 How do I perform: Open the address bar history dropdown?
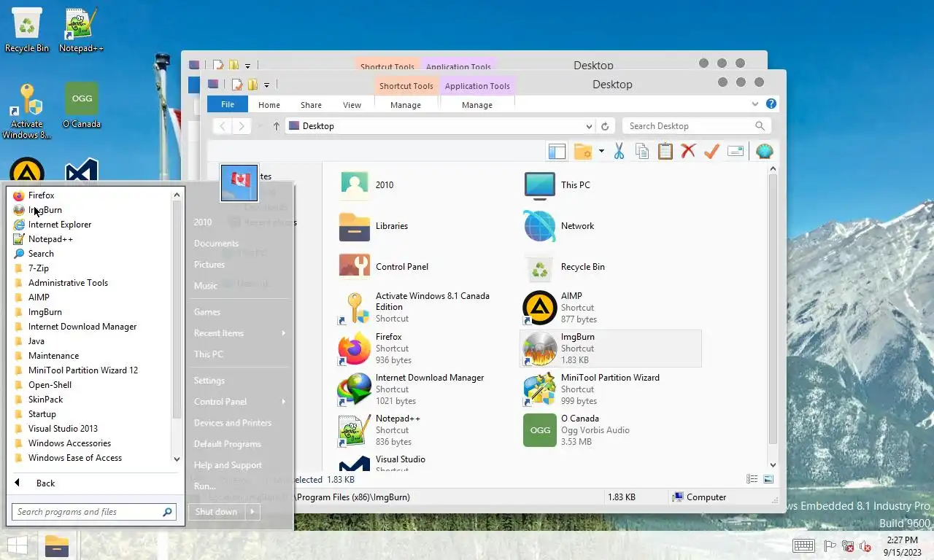point(590,126)
